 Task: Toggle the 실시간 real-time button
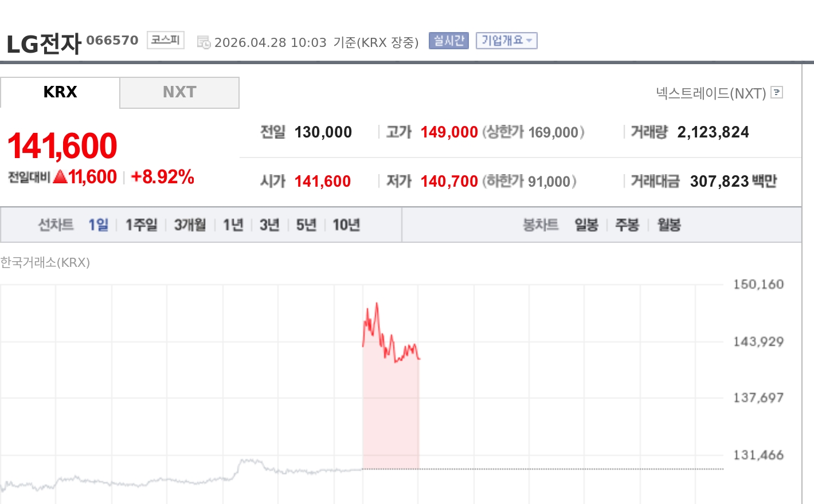448,41
